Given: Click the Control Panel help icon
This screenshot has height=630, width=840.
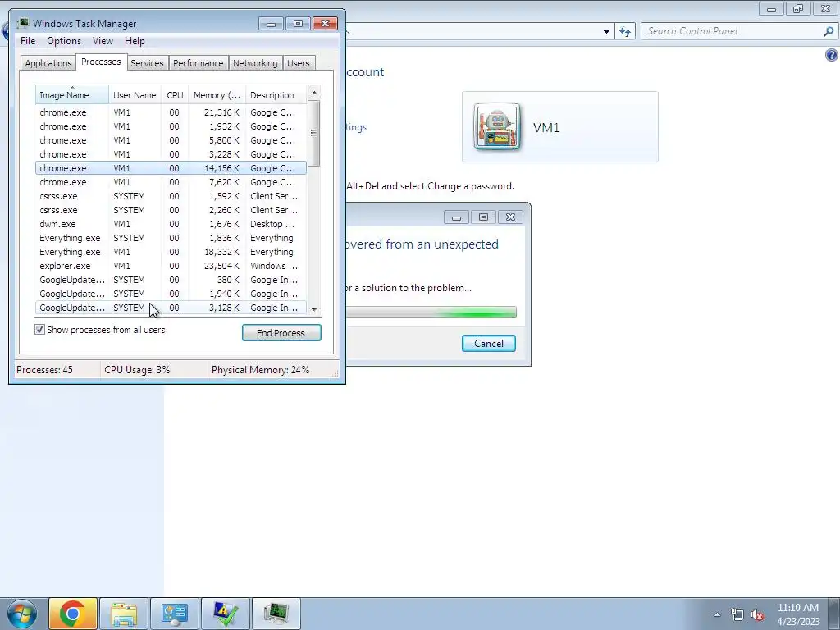Looking at the screenshot, I should pos(832,55).
